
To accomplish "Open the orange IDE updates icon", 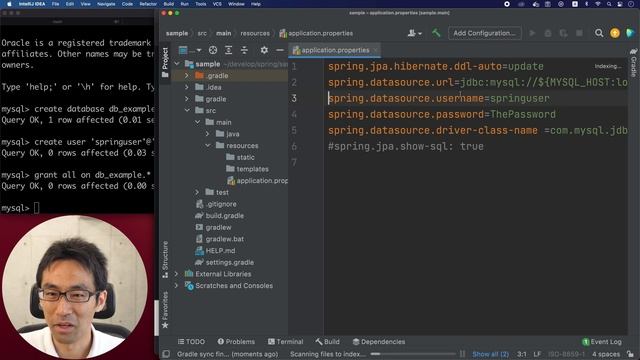I will [x=615, y=33].
